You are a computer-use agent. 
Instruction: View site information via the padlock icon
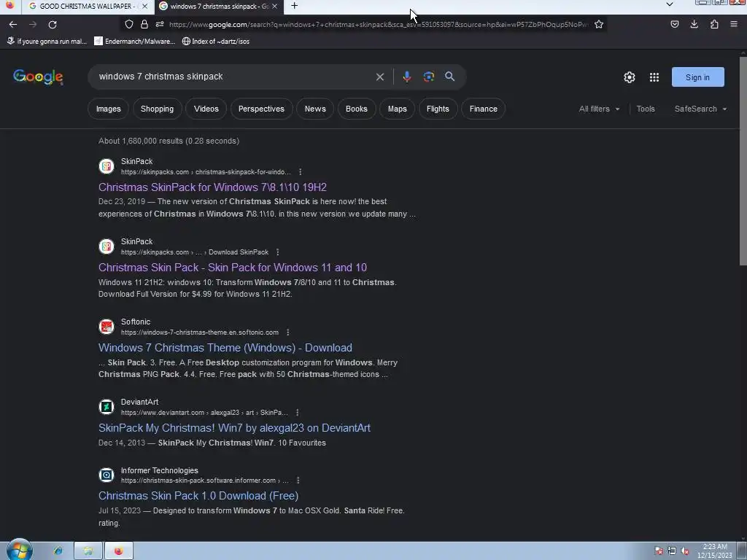click(x=144, y=24)
